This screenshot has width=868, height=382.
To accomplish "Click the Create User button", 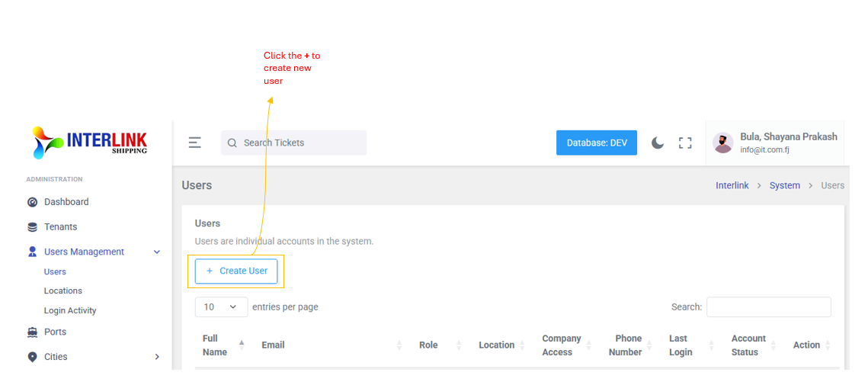I will click(236, 271).
